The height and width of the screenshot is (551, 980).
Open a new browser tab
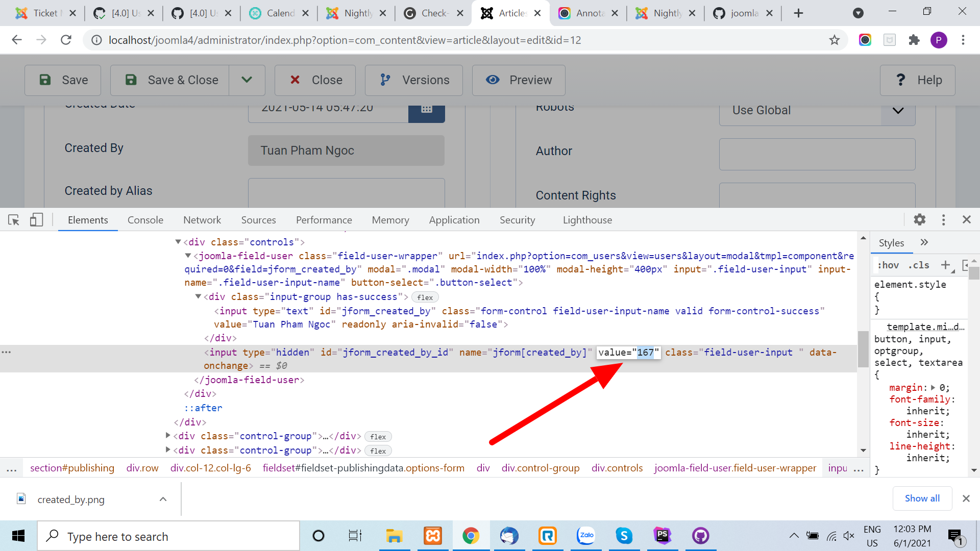click(798, 13)
